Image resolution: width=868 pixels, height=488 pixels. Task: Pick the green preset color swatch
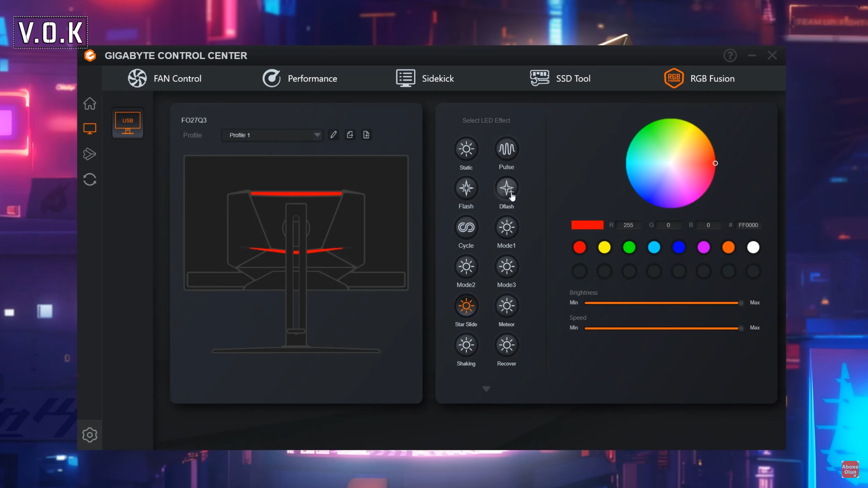coord(629,247)
